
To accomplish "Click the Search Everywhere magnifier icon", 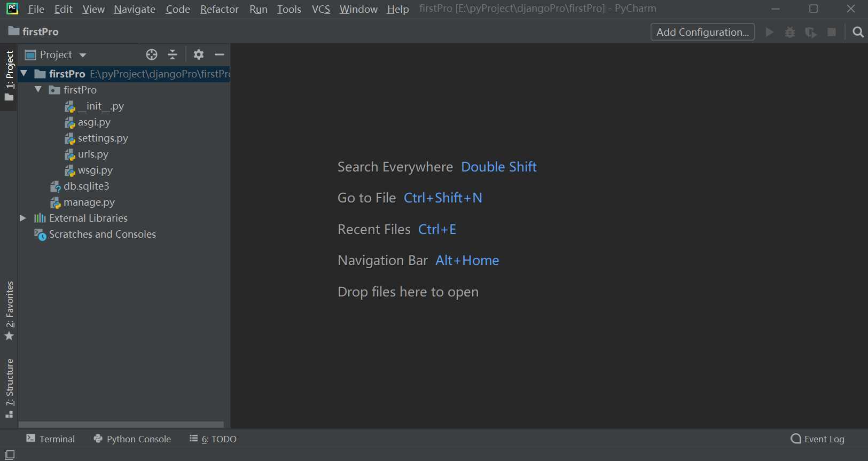I will coord(858,32).
